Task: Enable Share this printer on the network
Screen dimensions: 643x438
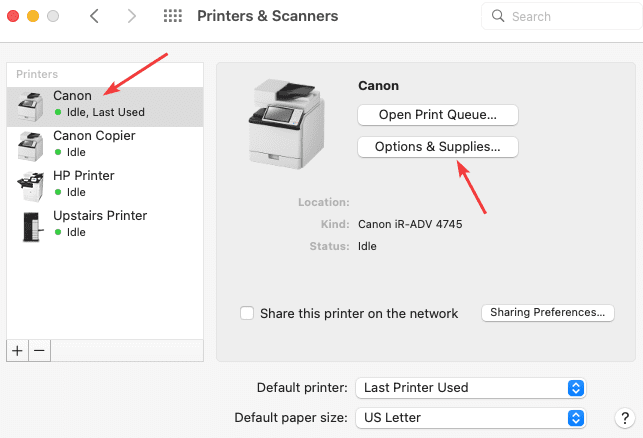Action: click(247, 313)
